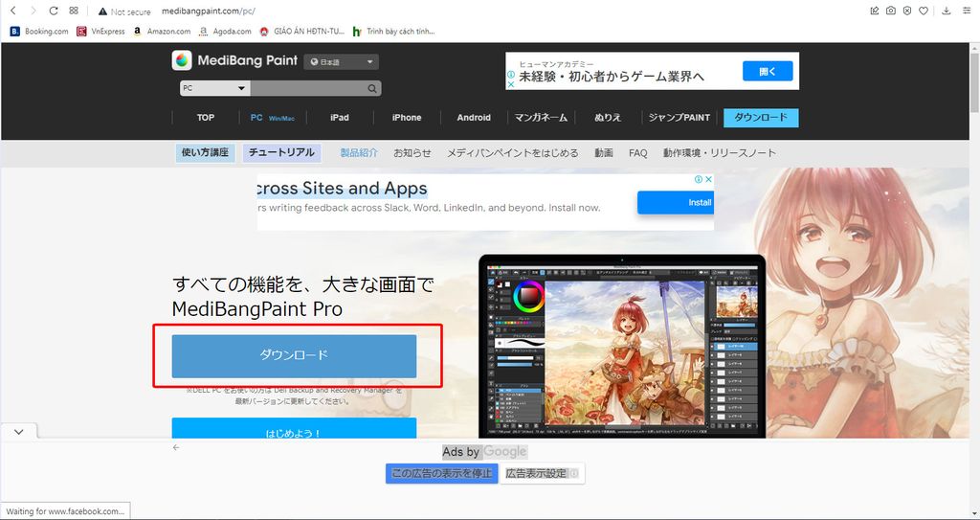This screenshot has width=980, height=520.
Task: Open the speed dial grid icon
Action: tap(74, 11)
